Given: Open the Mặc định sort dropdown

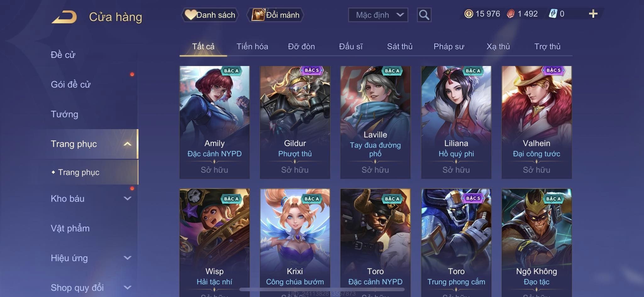Looking at the screenshot, I should (378, 15).
